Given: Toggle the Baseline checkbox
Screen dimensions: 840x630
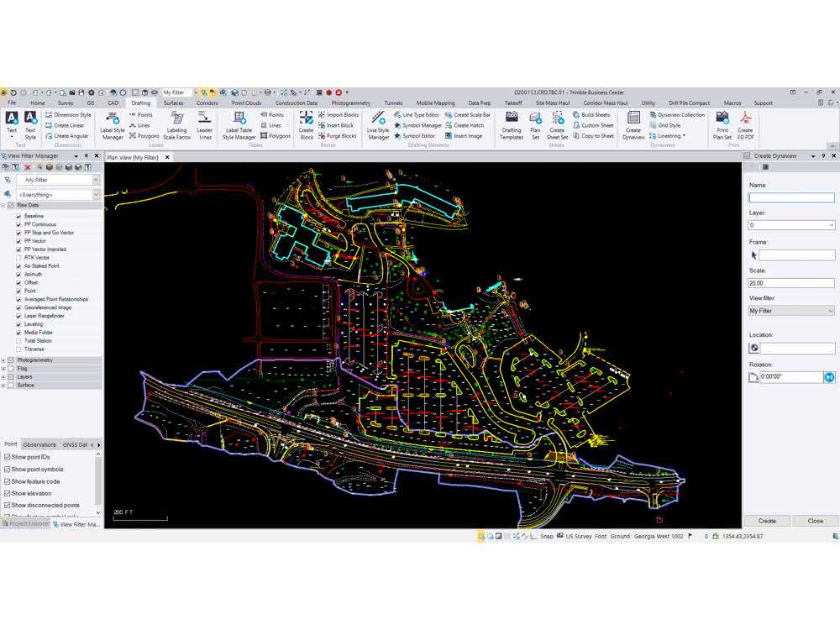Looking at the screenshot, I should click(x=18, y=216).
